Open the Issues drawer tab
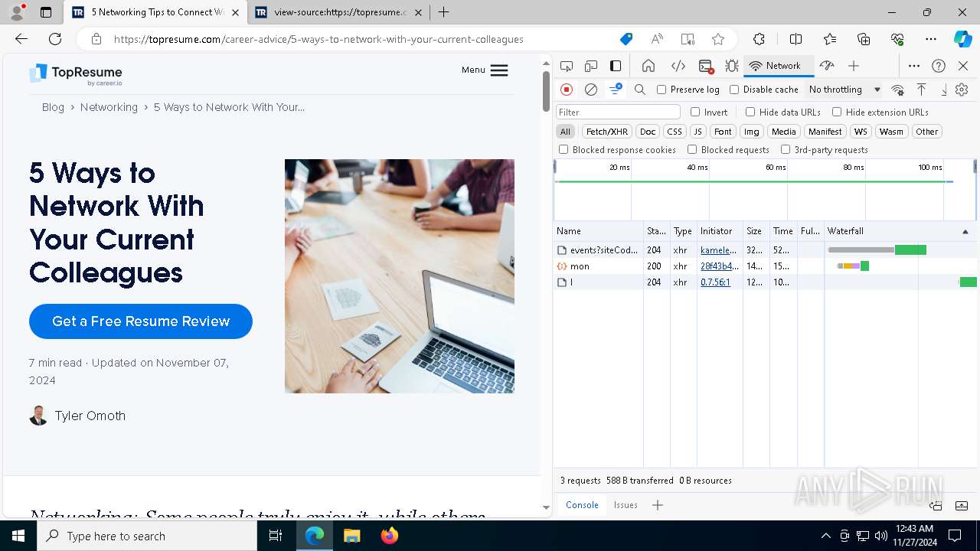The image size is (980, 551). pyautogui.click(x=626, y=505)
